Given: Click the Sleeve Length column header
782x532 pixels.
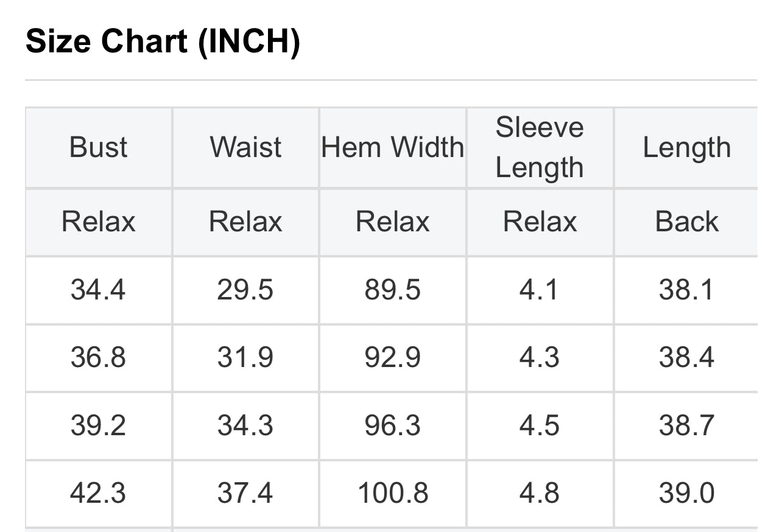Looking at the screenshot, I should 540,147.
